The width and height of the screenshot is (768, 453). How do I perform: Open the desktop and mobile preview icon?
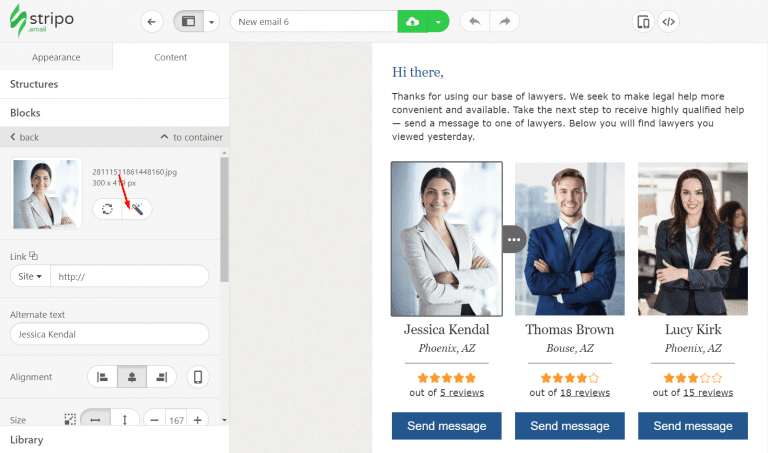pyautogui.click(x=643, y=22)
